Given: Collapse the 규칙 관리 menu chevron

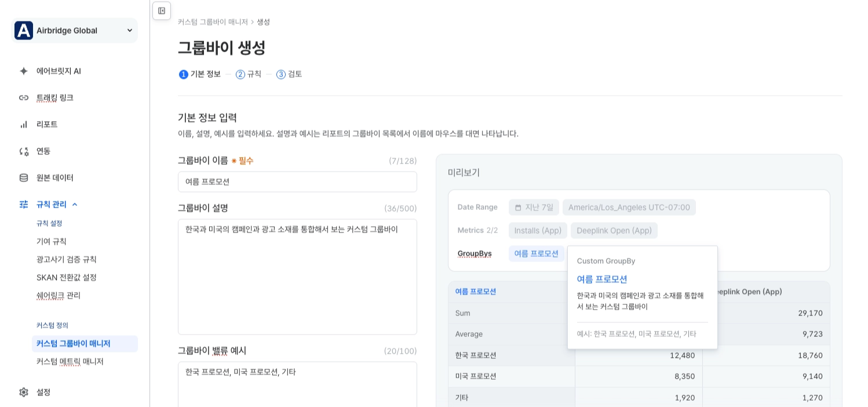Looking at the screenshot, I should click(x=75, y=204).
